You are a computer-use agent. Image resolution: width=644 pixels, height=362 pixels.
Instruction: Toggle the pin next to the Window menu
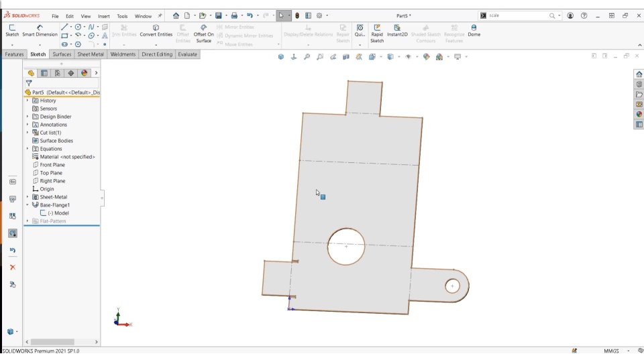pyautogui.click(x=160, y=15)
